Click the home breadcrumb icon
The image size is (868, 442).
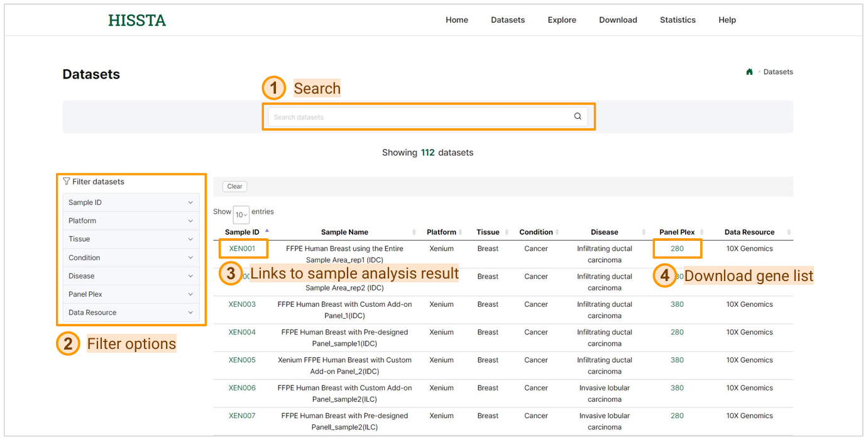tap(749, 72)
